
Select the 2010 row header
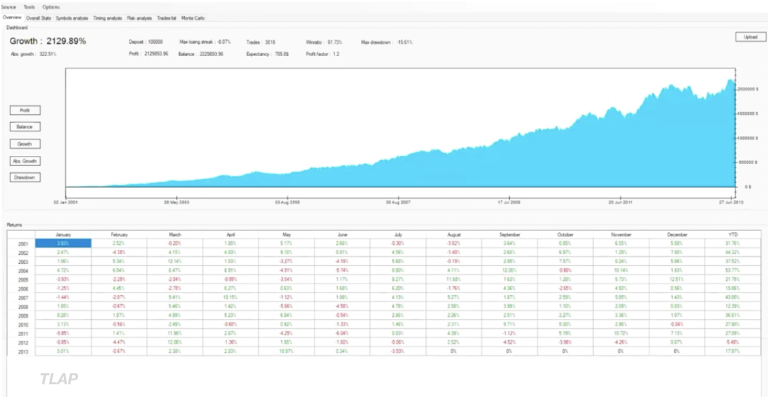tap(22, 325)
